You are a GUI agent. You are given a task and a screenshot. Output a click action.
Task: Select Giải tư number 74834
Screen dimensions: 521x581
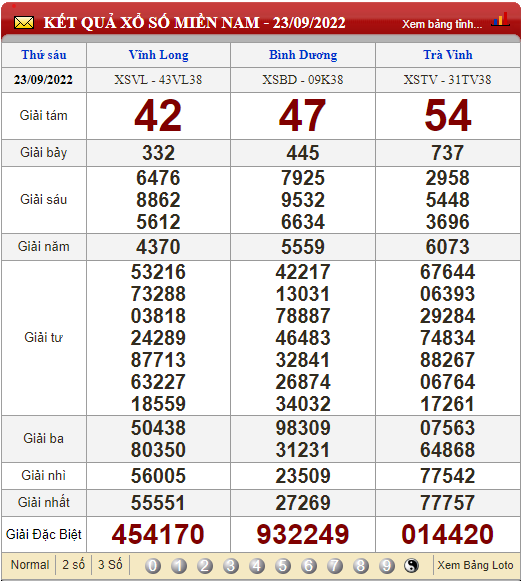tap(448, 338)
